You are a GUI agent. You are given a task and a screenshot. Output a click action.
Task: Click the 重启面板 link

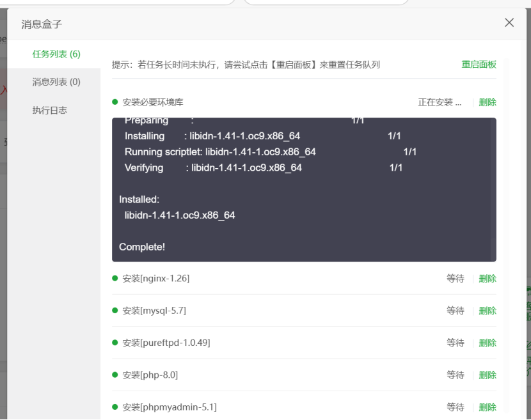tap(479, 65)
